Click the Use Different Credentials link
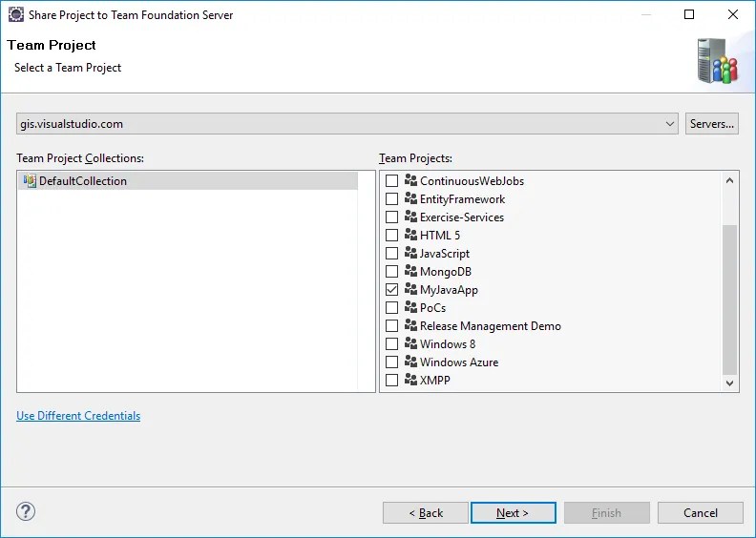This screenshot has width=756, height=538. [78, 416]
